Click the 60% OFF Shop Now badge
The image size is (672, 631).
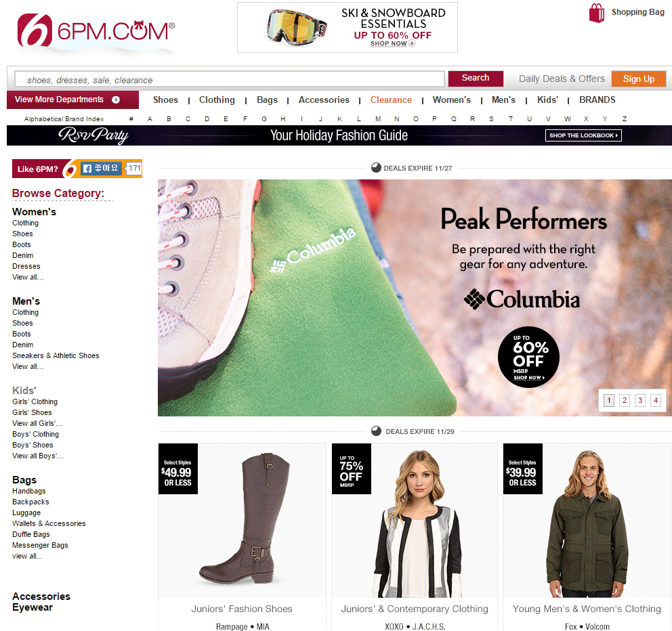click(x=528, y=357)
